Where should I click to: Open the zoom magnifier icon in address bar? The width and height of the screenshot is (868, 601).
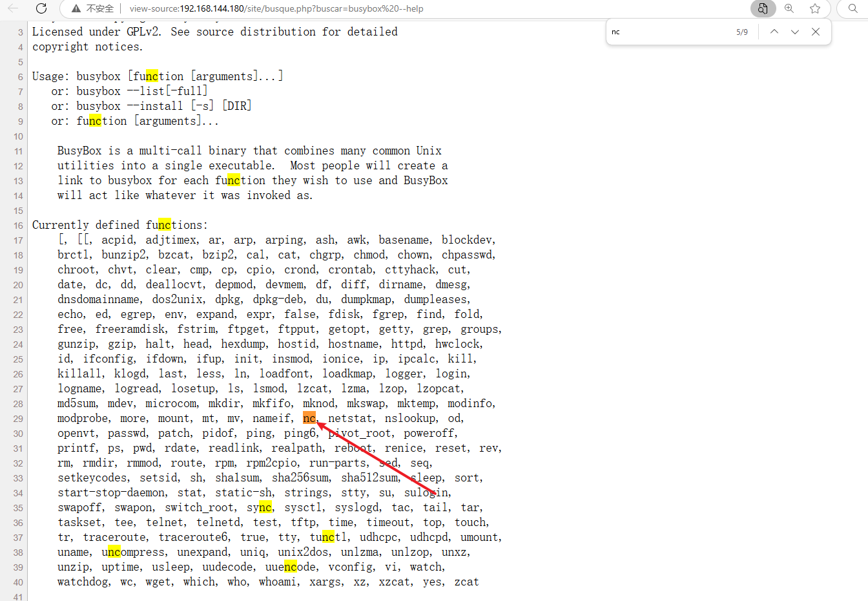coord(789,8)
